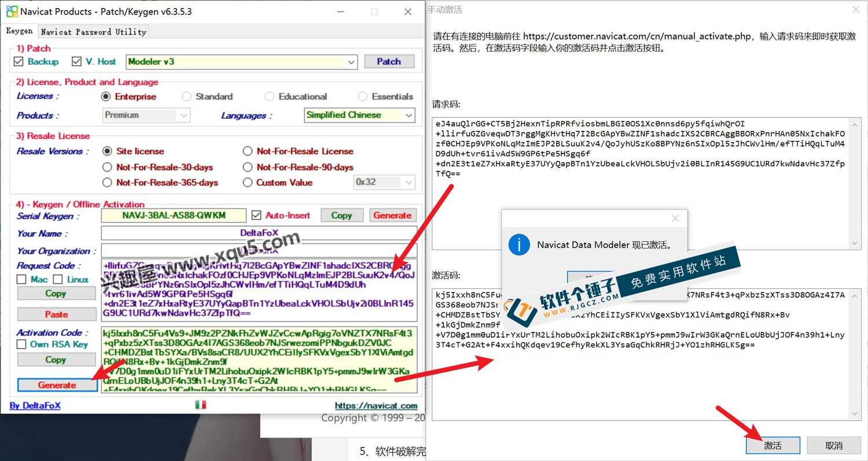
Task: Open the https://navicat.com link
Action: pyautogui.click(x=376, y=405)
